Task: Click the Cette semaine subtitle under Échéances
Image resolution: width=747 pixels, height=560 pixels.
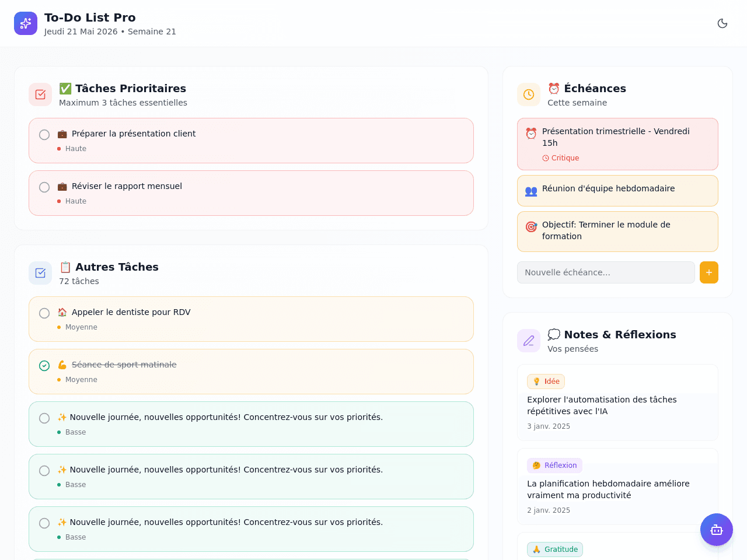Action: [577, 103]
